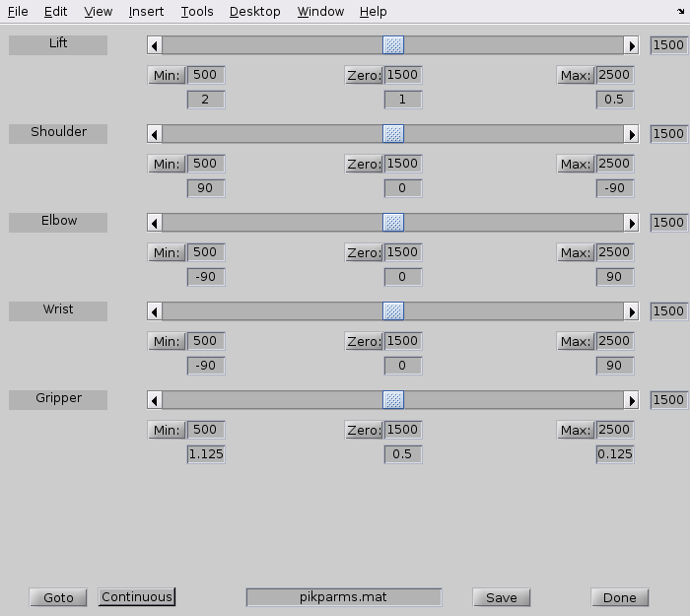The image size is (690, 616).
Task: Open the File menu
Action: (x=18, y=12)
